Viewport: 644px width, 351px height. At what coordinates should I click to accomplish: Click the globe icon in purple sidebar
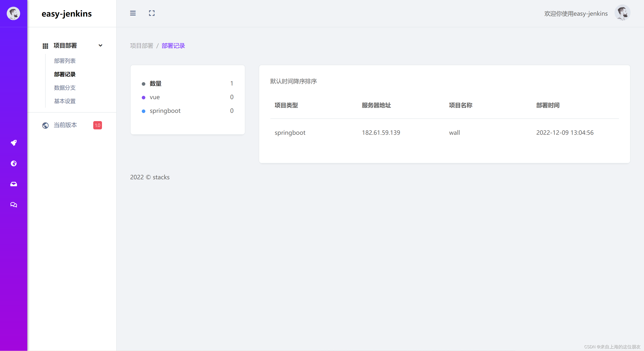click(x=13, y=163)
